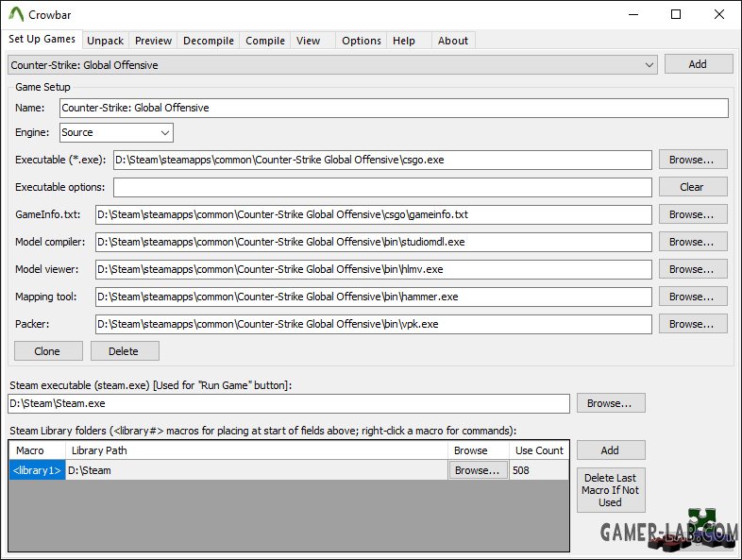Screen dimensions: 742x560
Task: Open the Engine Source dropdown
Action: click(x=116, y=132)
